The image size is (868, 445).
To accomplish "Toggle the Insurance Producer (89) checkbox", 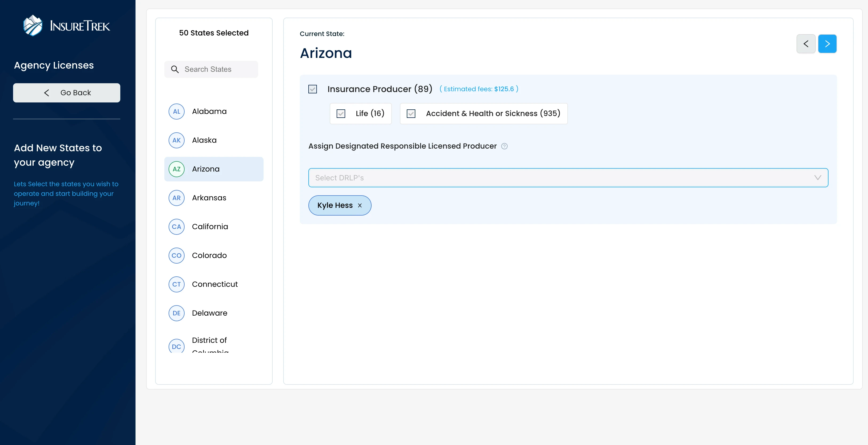I will tap(312, 89).
